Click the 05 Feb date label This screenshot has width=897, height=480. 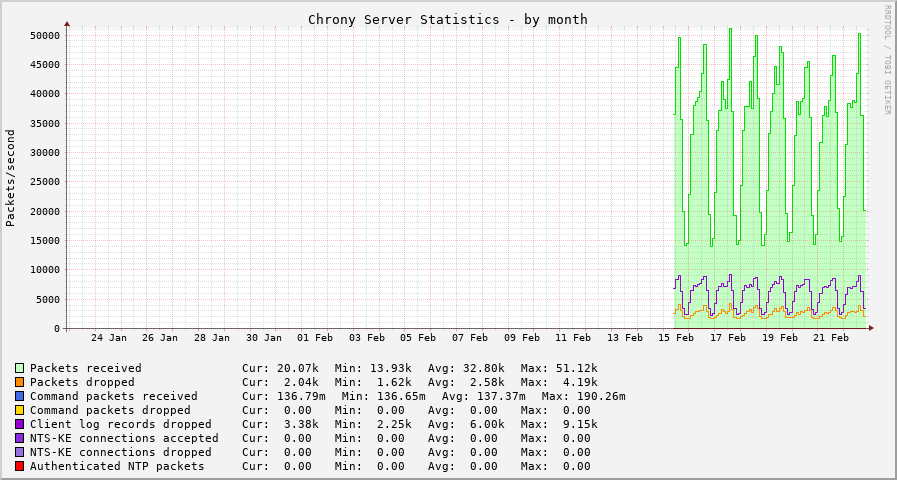[x=418, y=338]
